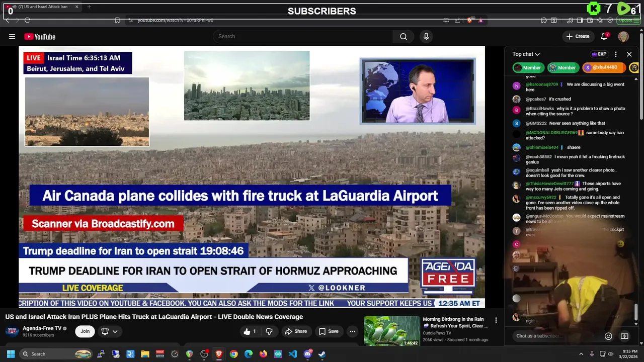644x362 pixels.
Task: Select the @shaf4480 orange chat chip
Action: click(604, 67)
